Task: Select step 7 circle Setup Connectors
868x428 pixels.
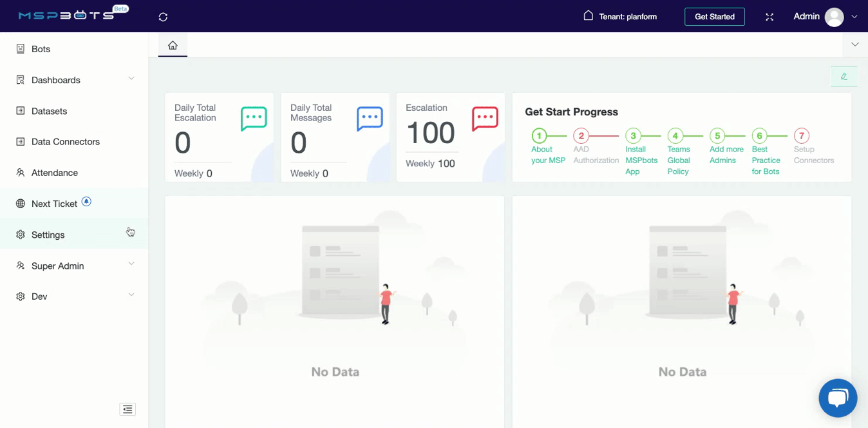Action: click(x=801, y=136)
